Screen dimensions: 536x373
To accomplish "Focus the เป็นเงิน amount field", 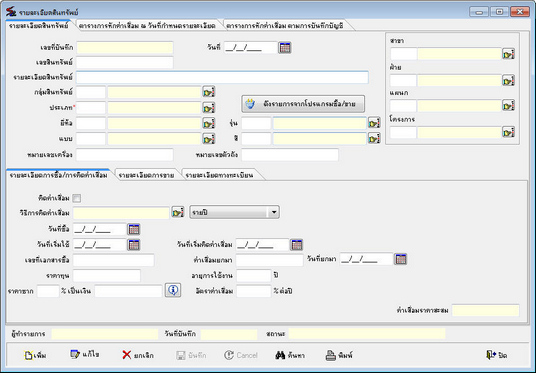I will pos(129,291).
